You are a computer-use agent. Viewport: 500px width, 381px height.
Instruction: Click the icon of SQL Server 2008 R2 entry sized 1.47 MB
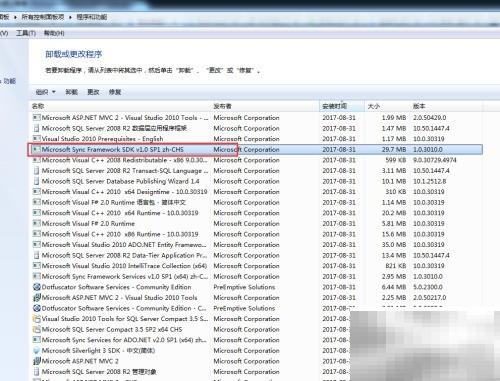point(37,128)
